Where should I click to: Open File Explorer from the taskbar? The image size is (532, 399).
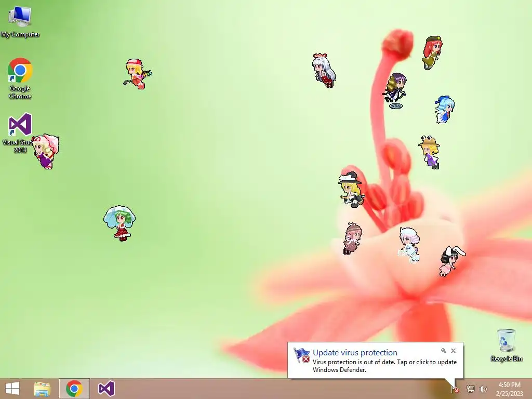click(42, 389)
